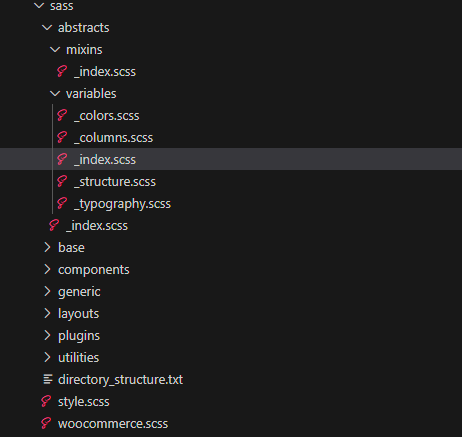Screen dimensions: 462x437
Task: Open _index.scss directly under abstracts
Action: tap(97, 226)
